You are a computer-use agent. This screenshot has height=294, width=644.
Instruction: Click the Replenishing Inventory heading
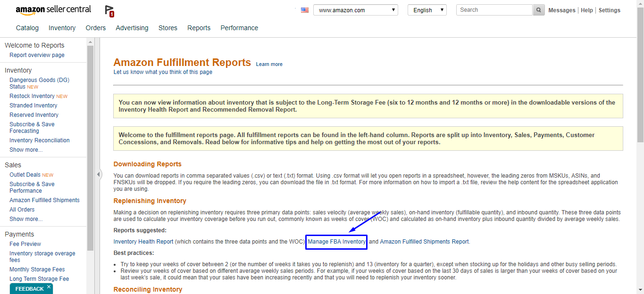tap(150, 201)
